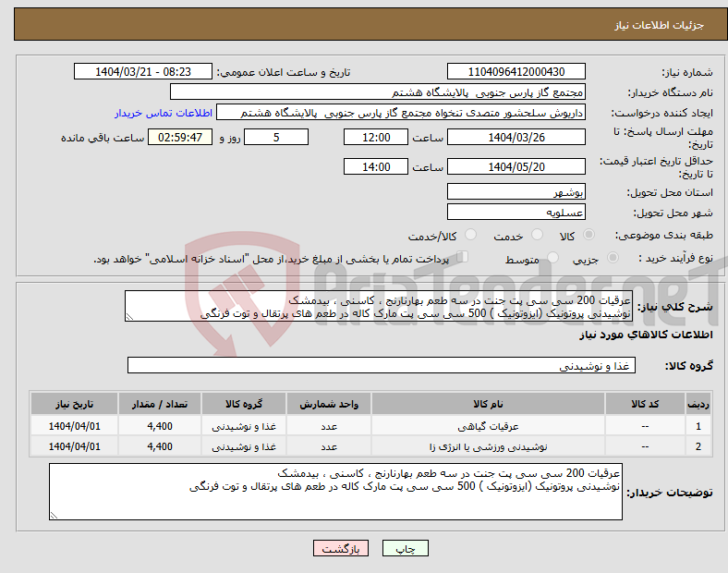Click the price validity date 1404/05/20
Image resolution: width=728 pixels, height=573 pixels.
coord(516,166)
